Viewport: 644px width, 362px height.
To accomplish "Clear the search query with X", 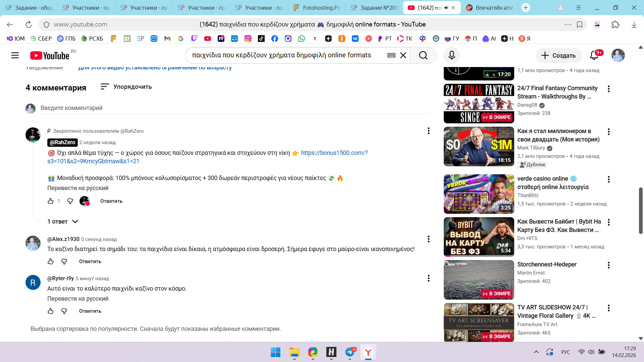I will coord(403,55).
